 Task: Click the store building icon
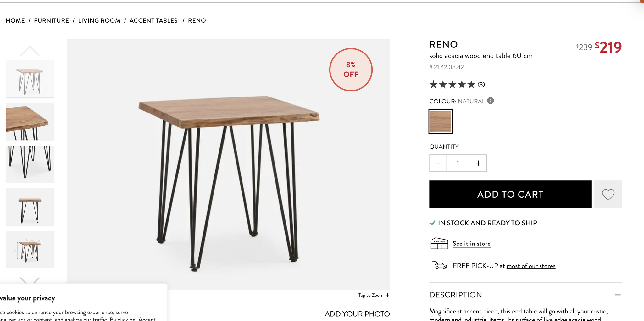[x=439, y=244]
